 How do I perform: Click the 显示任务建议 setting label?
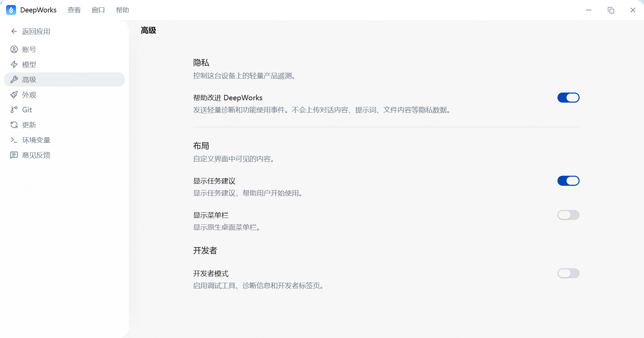pos(214,181)
